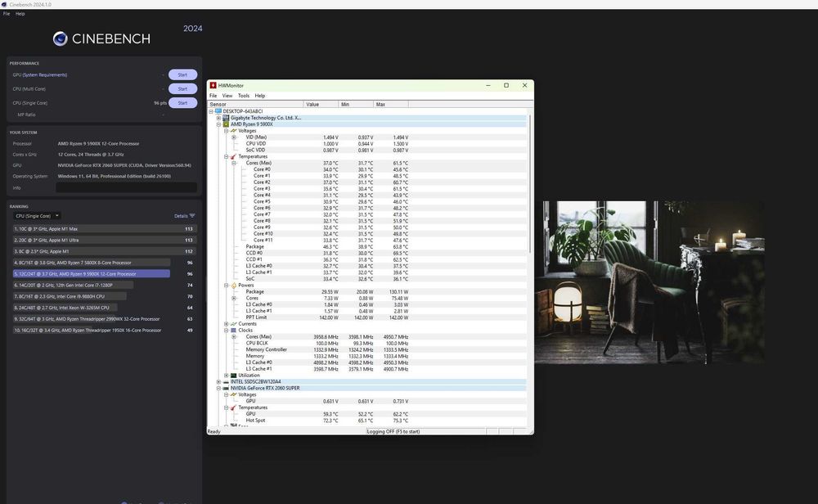Start the CPU (Single Core) benchmark
Screen dimensions: 818x504
[182, 103]
